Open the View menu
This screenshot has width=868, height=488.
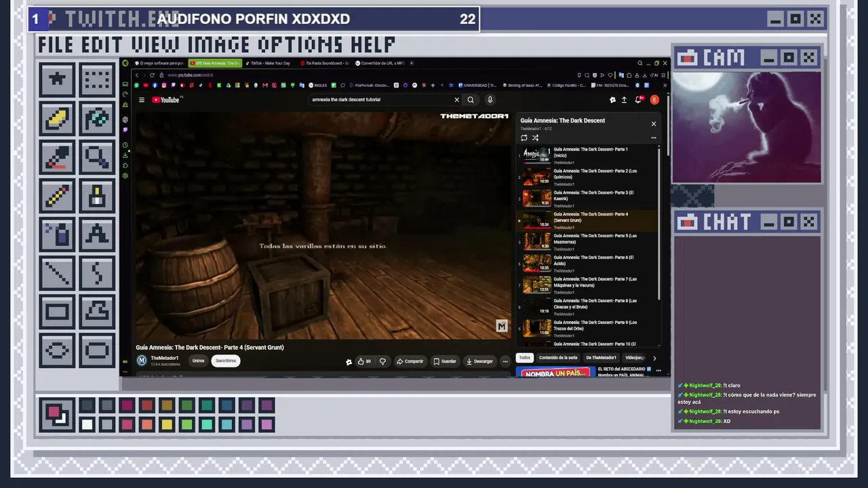157,45
